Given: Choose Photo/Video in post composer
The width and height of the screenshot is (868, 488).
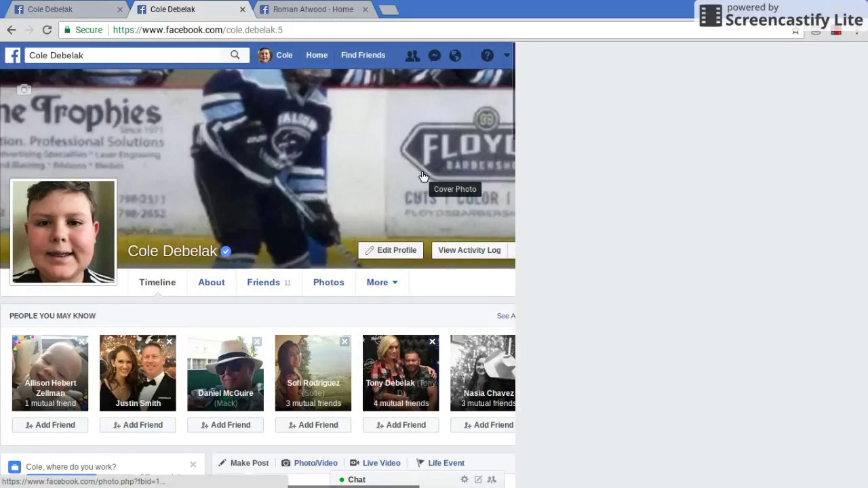Looking at the screenshot, I should (309, 463).
